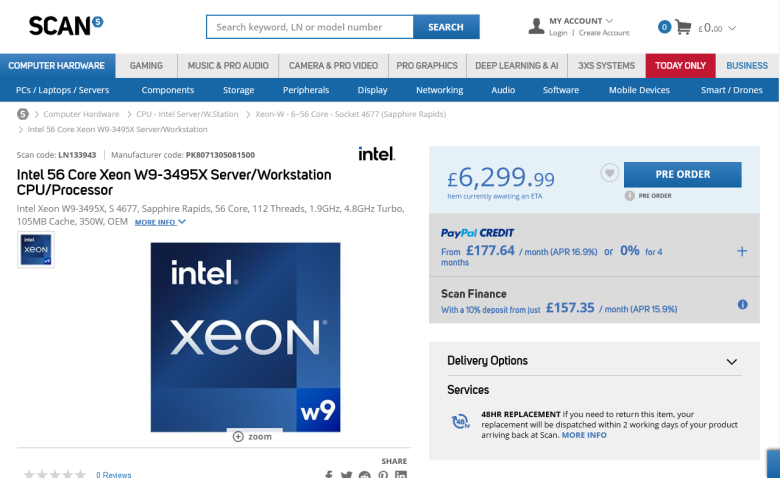Click Xeon-W Socket 4677 breadcrumb

[350, 114]
